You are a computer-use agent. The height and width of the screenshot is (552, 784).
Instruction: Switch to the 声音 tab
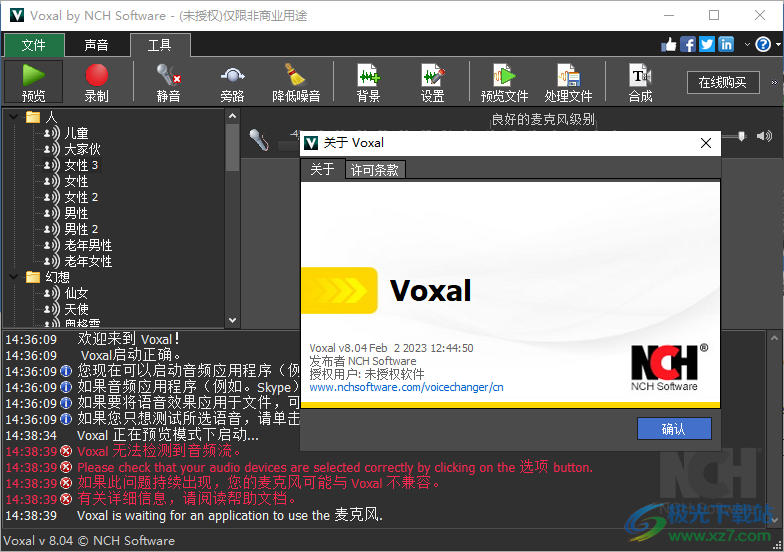(x=96, y=45)
